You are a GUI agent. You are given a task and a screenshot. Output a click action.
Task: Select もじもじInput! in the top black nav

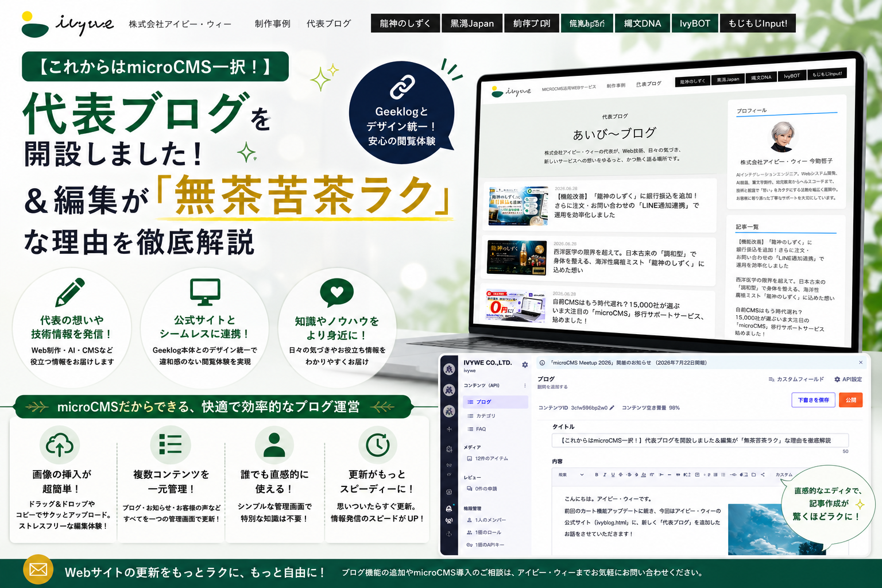758,23
